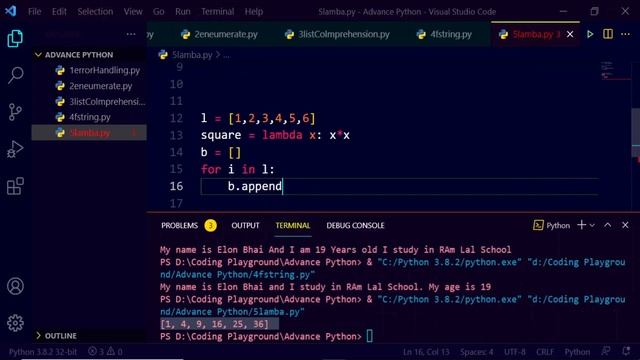Change line endings via CRLF
The image size is (640, 360).
click(x=545, y=351)
